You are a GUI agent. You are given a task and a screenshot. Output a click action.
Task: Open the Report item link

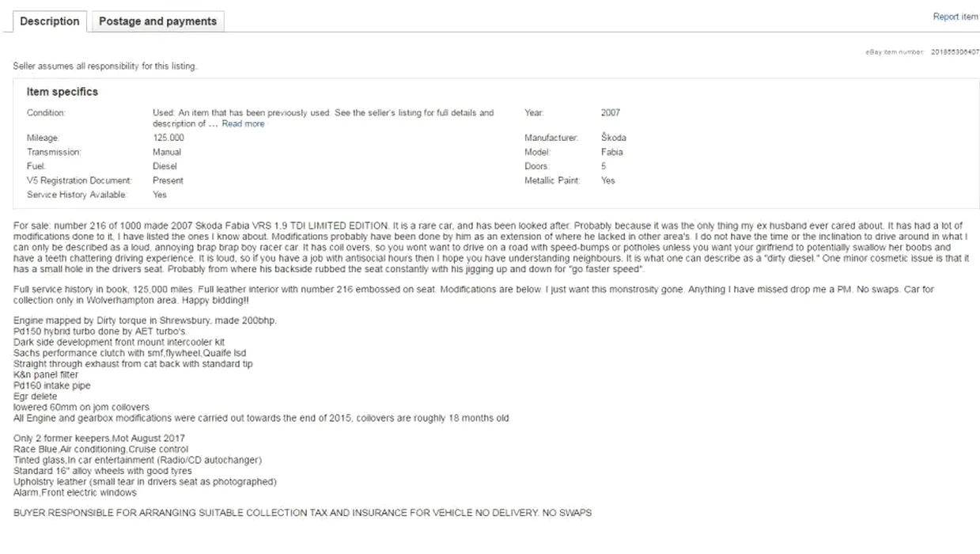point(955,17)
